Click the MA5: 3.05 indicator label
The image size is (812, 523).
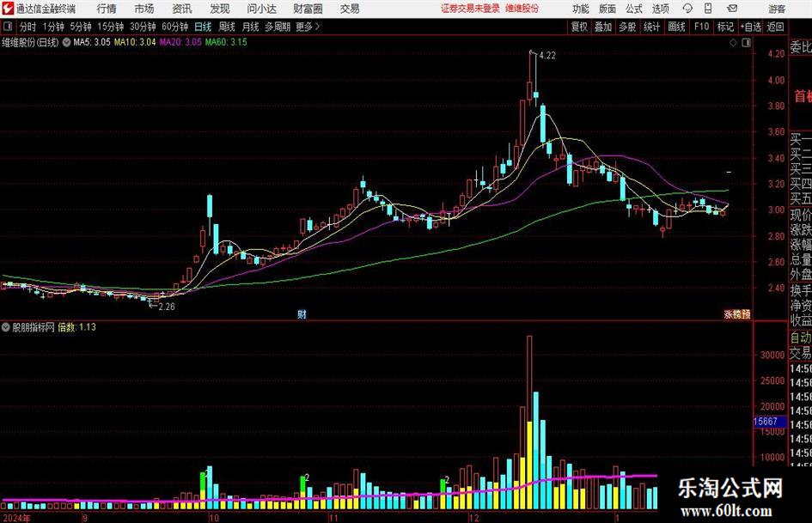click(92, 42)
